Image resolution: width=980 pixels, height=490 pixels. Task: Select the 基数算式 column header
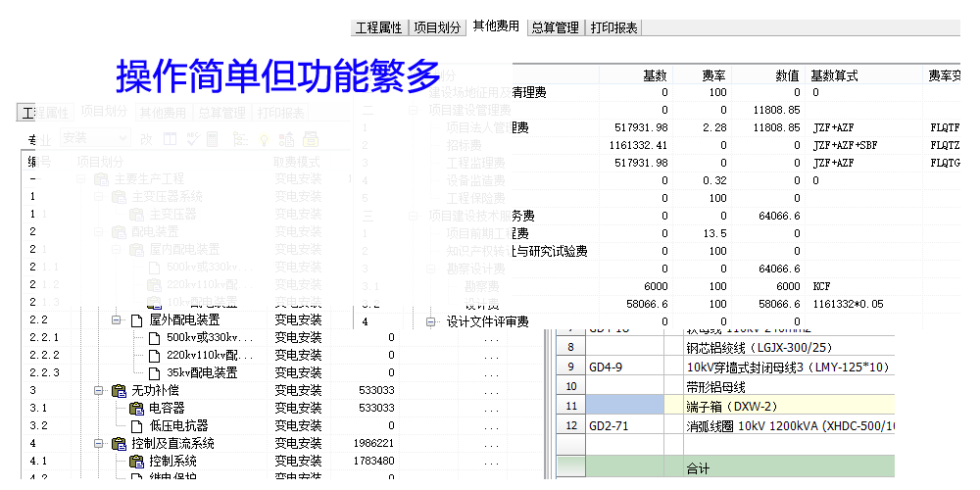click(864, 75)
